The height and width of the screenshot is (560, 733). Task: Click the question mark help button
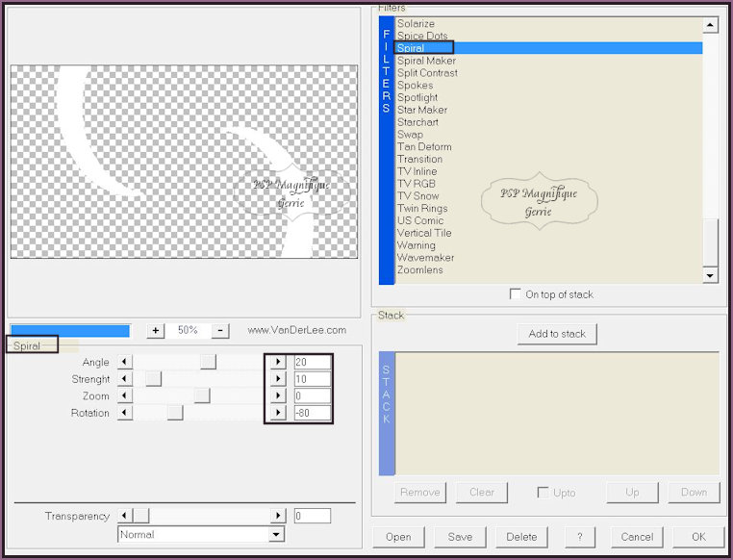(580, 537)
